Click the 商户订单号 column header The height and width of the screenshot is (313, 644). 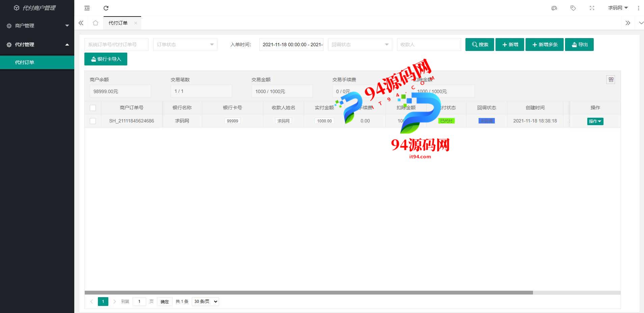pyautogui.click(x=132, y=108)
